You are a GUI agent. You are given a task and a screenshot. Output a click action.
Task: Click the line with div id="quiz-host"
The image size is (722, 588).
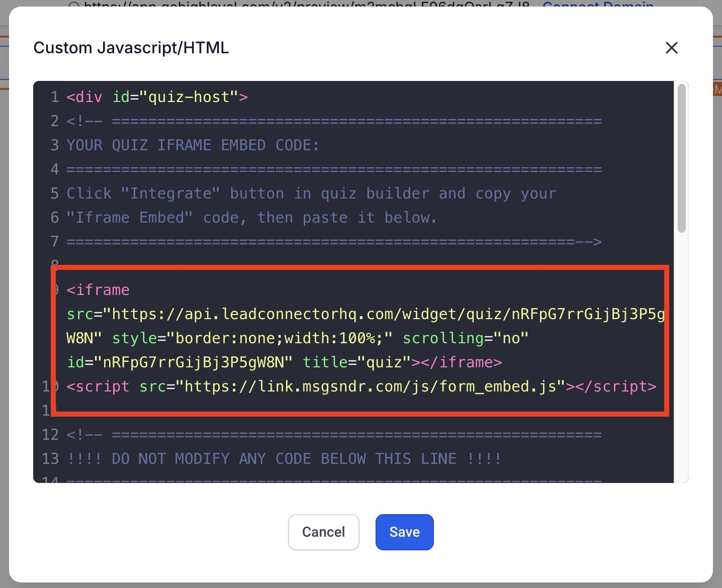[157, 96]
